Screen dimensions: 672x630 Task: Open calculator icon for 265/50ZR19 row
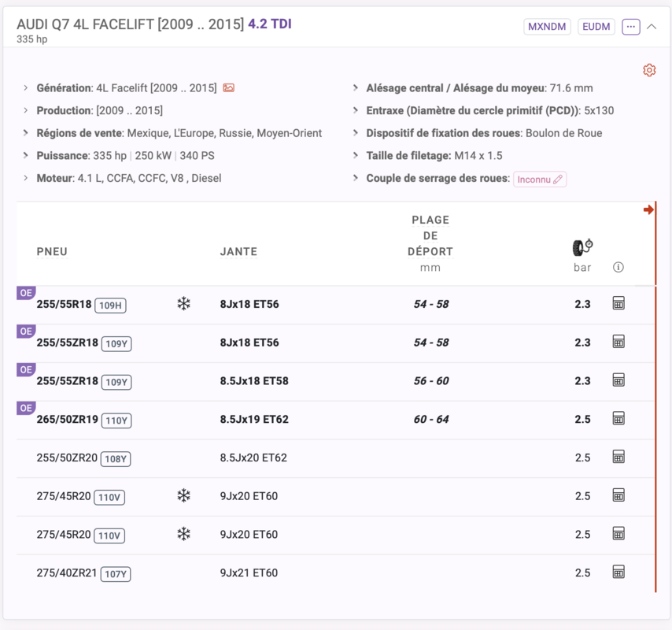point(618,419)
